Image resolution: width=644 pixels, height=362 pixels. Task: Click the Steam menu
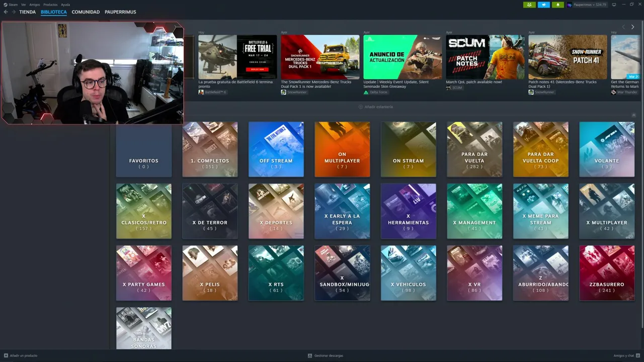(11, 5)
